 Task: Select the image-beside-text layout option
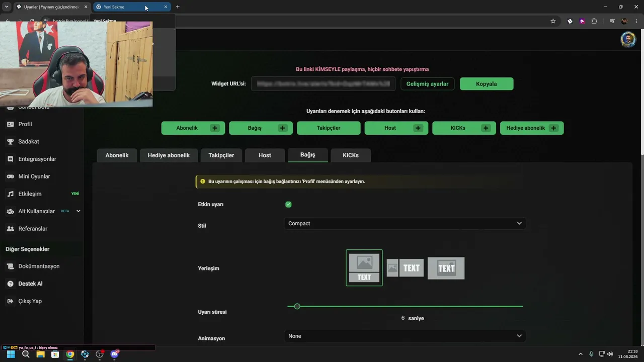click(405, 268)
